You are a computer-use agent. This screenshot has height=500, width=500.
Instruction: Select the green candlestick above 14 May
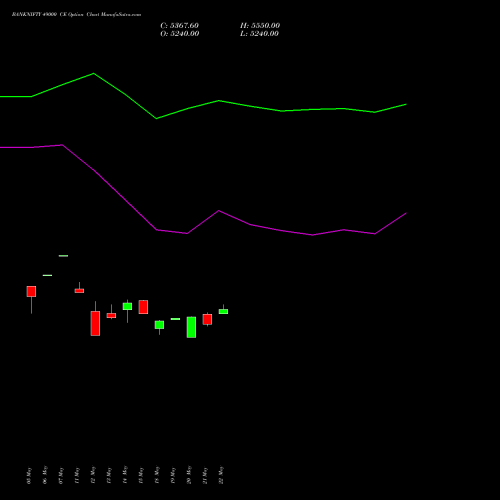(127, 306)
